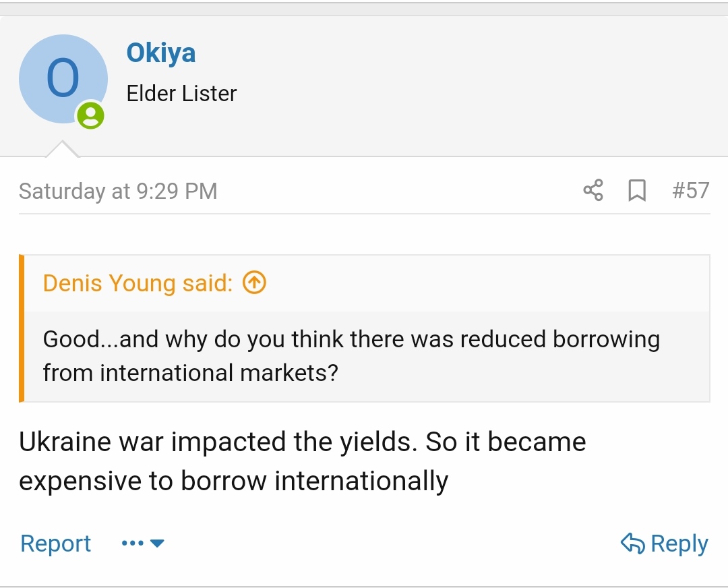Expand the down caret next to the ellipsis

pyautogui.click(x=157, y=543)
